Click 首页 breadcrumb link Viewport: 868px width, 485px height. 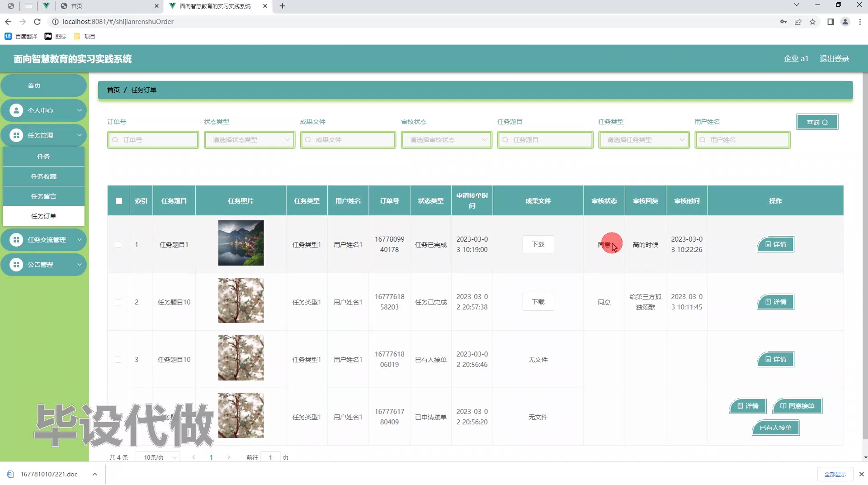point(113,90)
